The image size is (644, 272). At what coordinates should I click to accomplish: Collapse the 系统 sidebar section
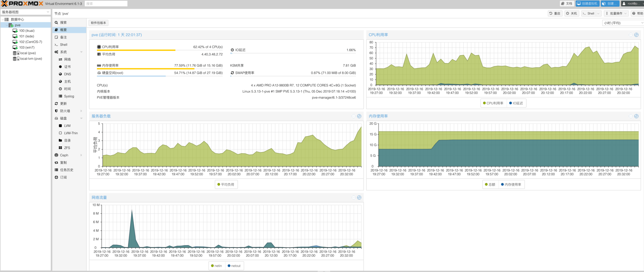[81, 52]
